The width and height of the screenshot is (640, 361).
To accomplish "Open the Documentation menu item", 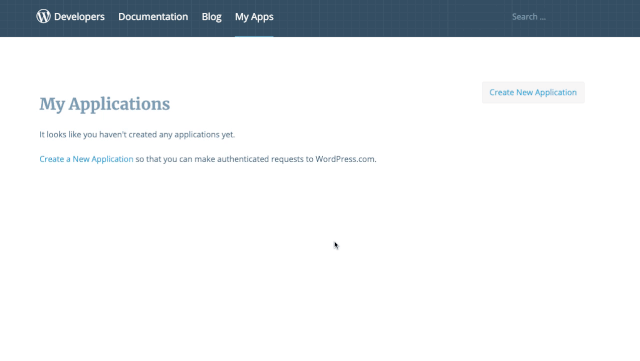I will 153,17.
